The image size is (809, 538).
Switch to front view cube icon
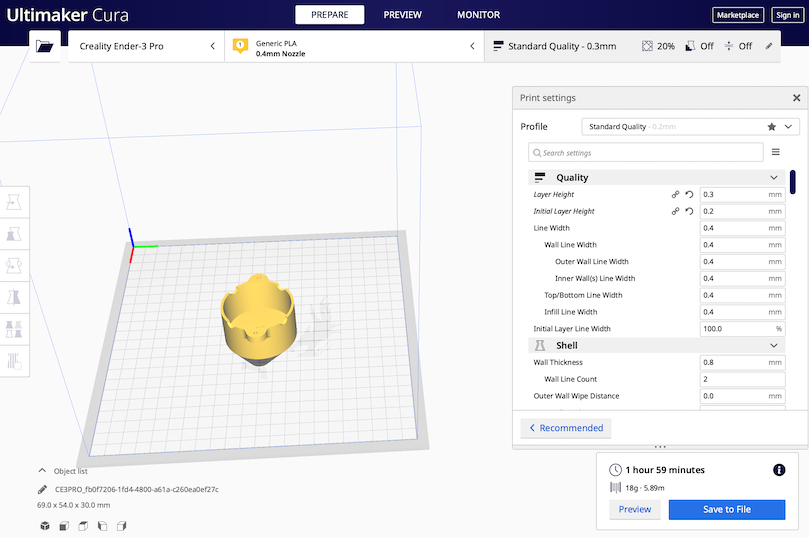[x=64, y=526]
